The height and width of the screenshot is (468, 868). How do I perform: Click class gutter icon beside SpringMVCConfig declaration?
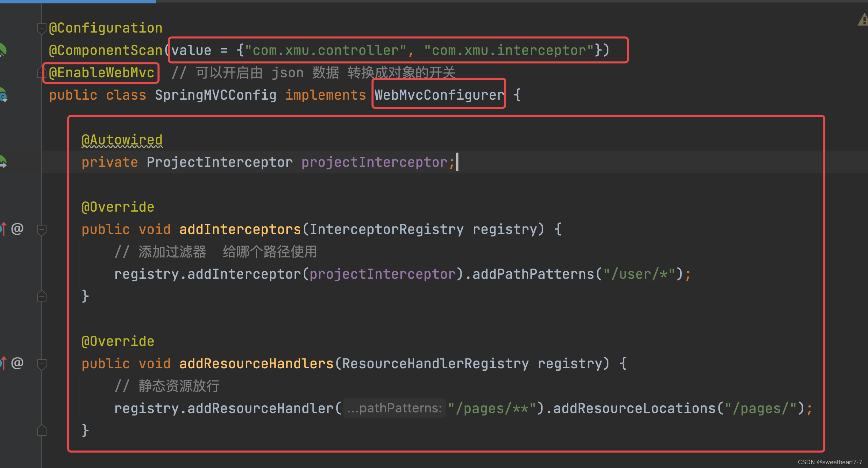tap(3, 95)
